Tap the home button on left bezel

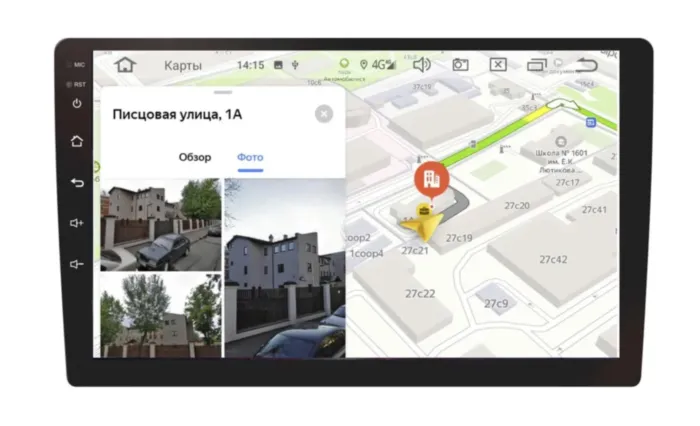pos(77,141)
